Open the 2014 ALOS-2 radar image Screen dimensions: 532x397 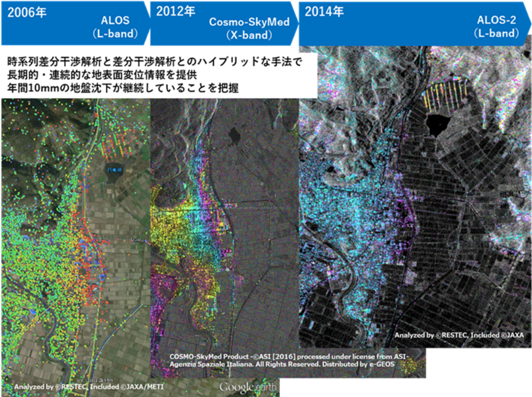point(416,197)
